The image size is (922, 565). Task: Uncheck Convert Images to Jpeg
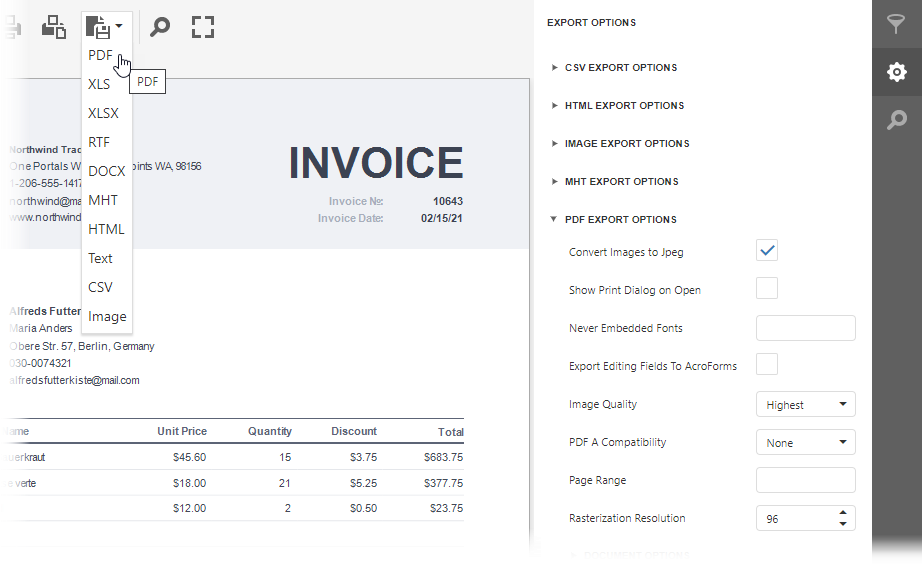click(x=767, y=251)
